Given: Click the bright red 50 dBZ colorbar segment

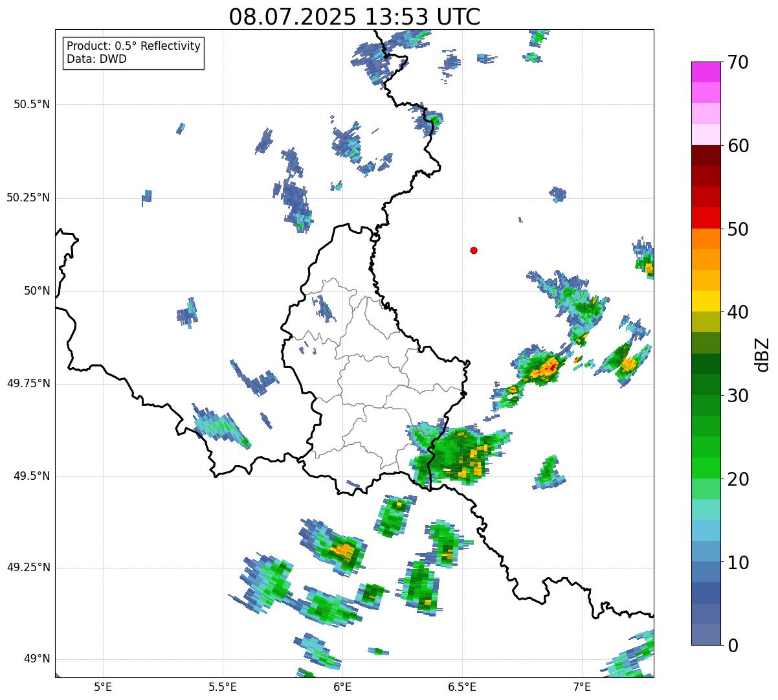Looking at the screenshot, I should point(706,218).
